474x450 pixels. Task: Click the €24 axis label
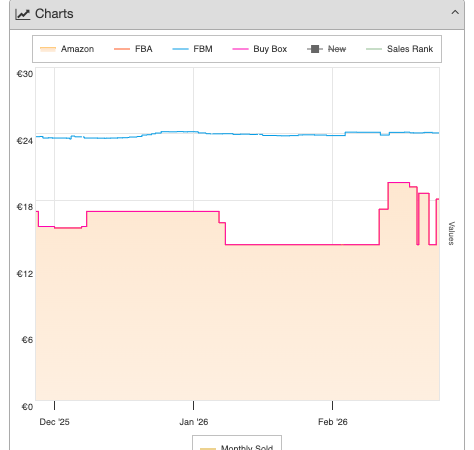[x=25, y=141]
